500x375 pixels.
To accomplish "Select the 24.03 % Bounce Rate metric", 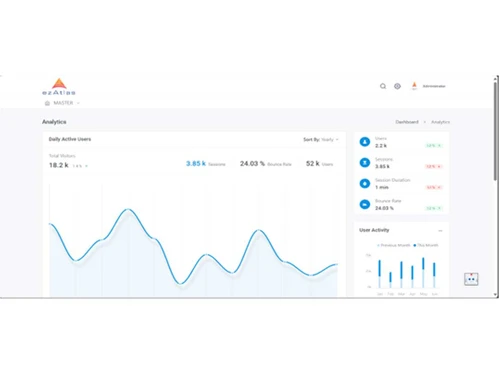I will 266,164.
